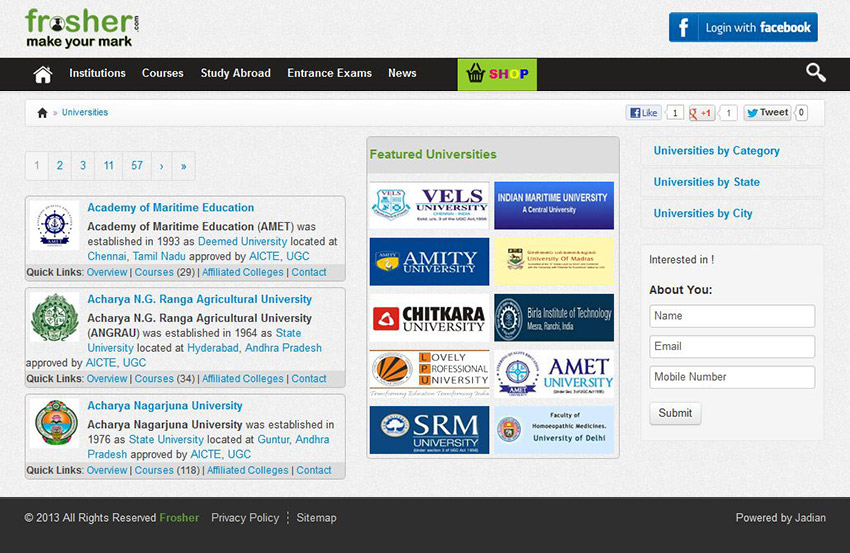The height and width of the screenshot is (553, 850).
Task: Open Courses (118) quick link
Action: 167,470
